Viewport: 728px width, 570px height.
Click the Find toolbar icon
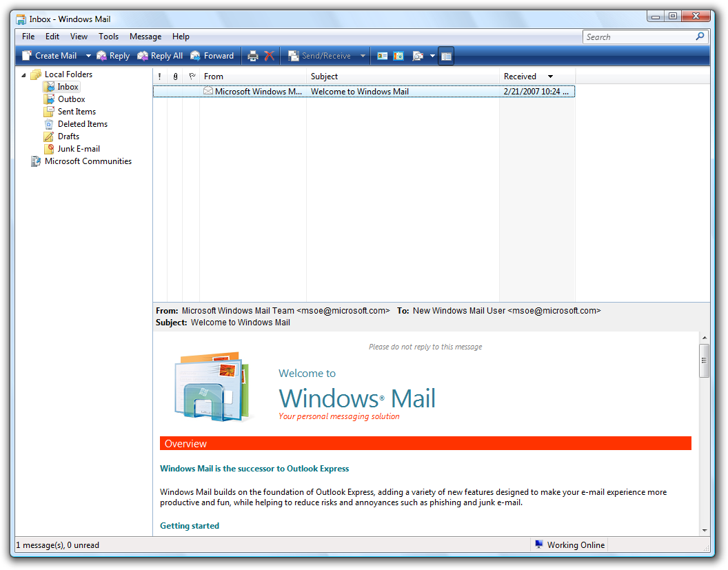(x=418, y=56)
